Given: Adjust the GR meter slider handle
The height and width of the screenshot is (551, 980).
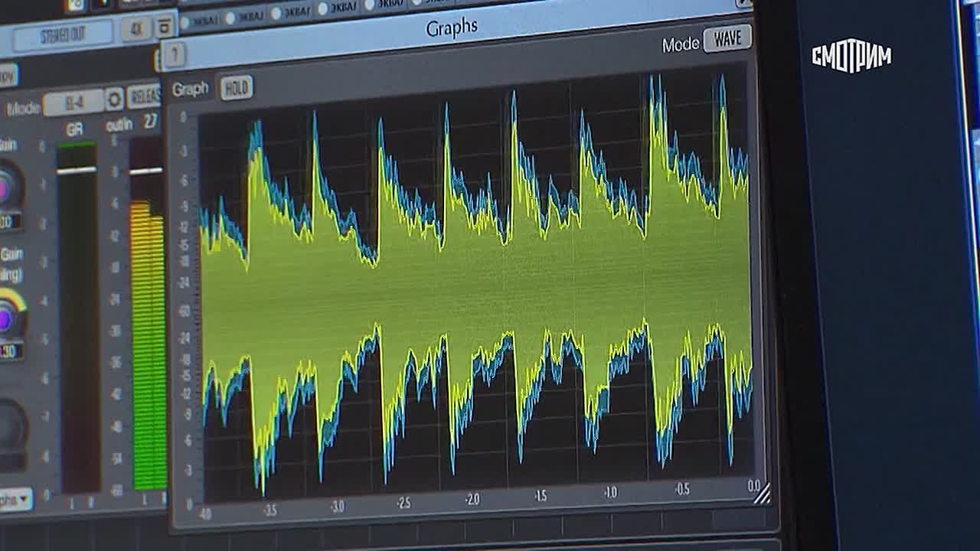Looking at the screenshot, I should [77, 170].
